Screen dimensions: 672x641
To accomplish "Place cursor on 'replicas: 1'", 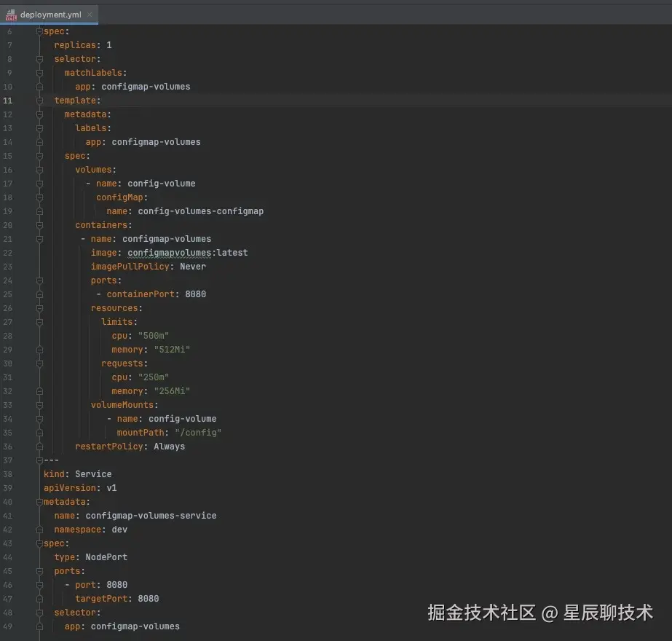I will tap(83, 45).
